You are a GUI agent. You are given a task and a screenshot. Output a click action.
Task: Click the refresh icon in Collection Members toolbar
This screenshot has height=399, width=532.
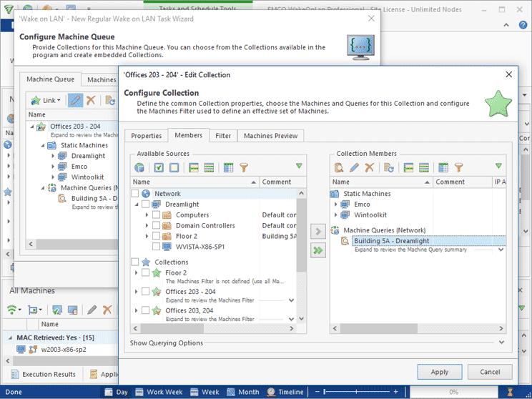[x=389, y=168]
